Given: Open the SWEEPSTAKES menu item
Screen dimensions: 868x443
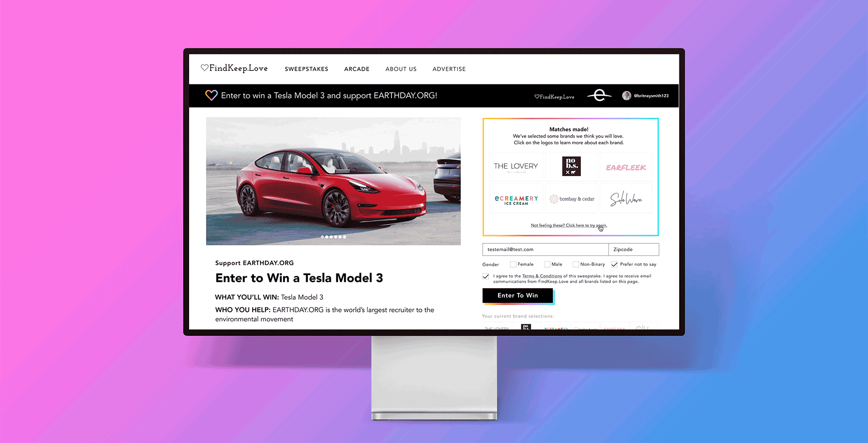Looking at the screenshot, I should (307, 69).
